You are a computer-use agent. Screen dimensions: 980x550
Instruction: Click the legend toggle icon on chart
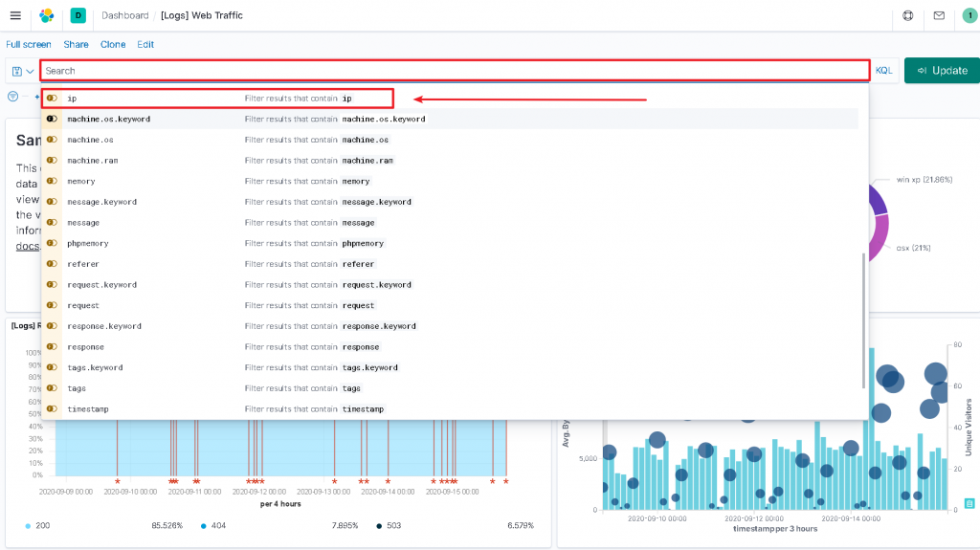tap(969, 503)
